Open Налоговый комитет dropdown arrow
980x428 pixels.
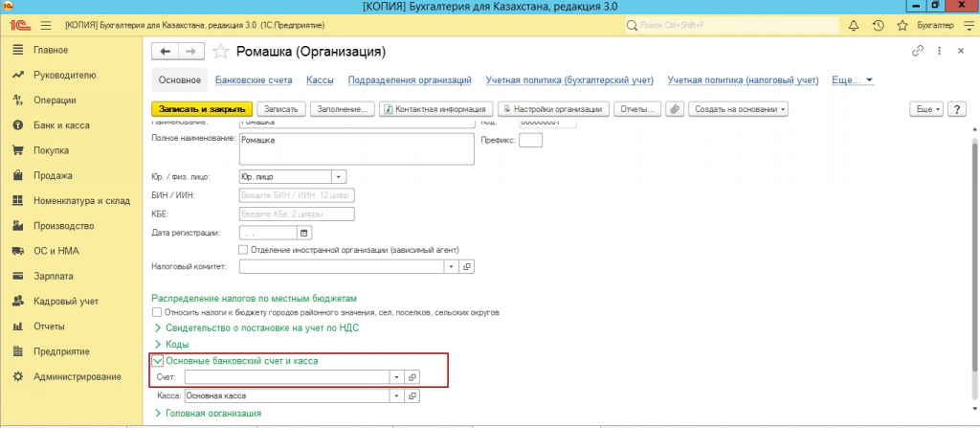[x=453, y=266]
